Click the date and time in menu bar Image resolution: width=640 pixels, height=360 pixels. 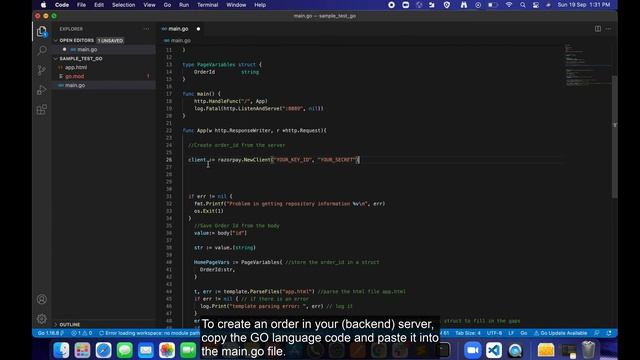click(584, 5)
